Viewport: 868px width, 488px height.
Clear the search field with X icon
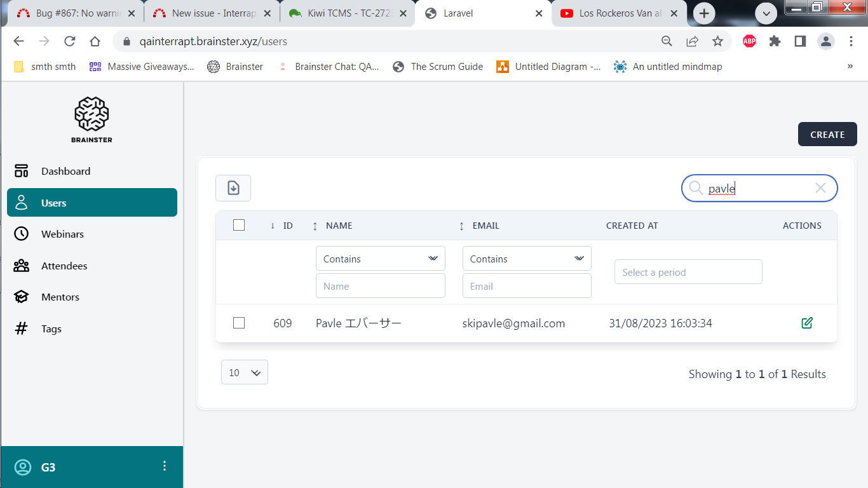(x=820, y=188)
